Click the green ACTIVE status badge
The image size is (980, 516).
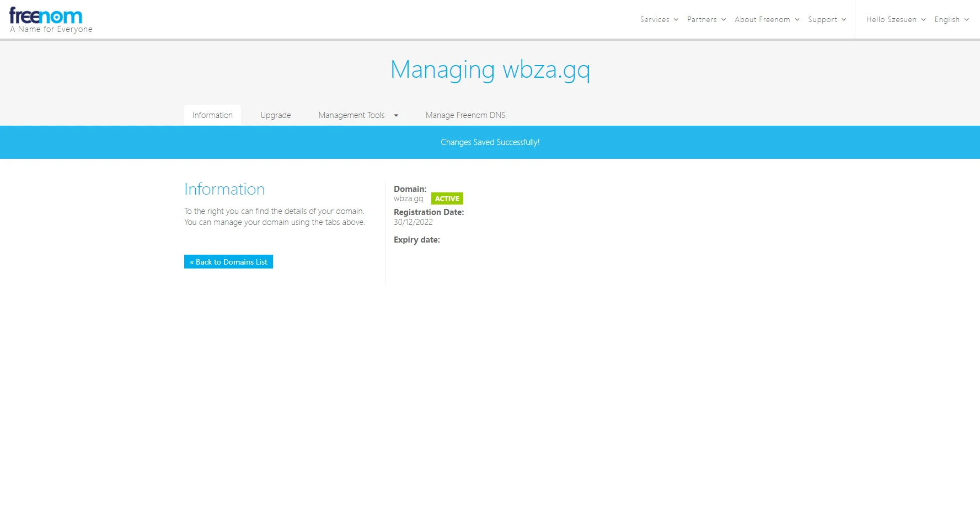(x=447, y=198)
